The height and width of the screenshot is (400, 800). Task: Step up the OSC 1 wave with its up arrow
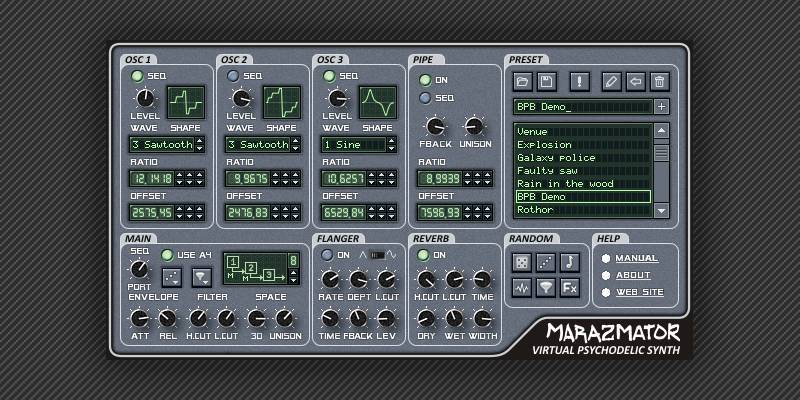point(199,141)
